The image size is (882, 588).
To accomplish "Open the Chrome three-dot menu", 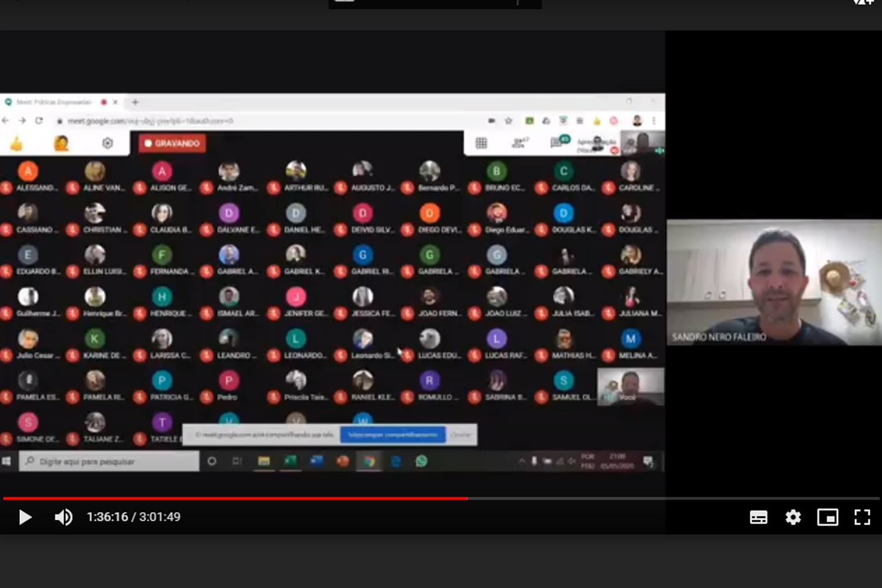I will pos(653,121).
